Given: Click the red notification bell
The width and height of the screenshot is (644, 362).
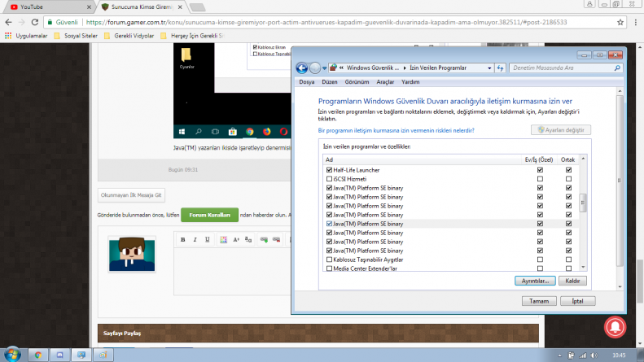Looking at the screenshot, I should (615, 327).
